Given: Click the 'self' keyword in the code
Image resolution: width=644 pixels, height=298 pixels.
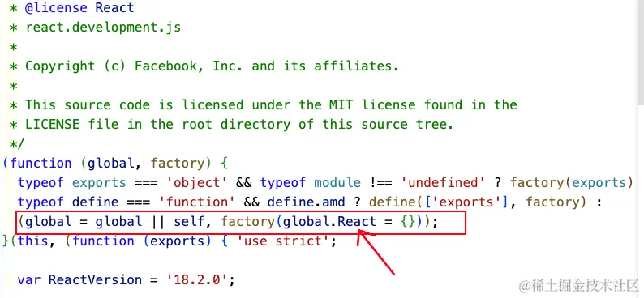Looking at the screenshot, I should [x=189, y=222].
